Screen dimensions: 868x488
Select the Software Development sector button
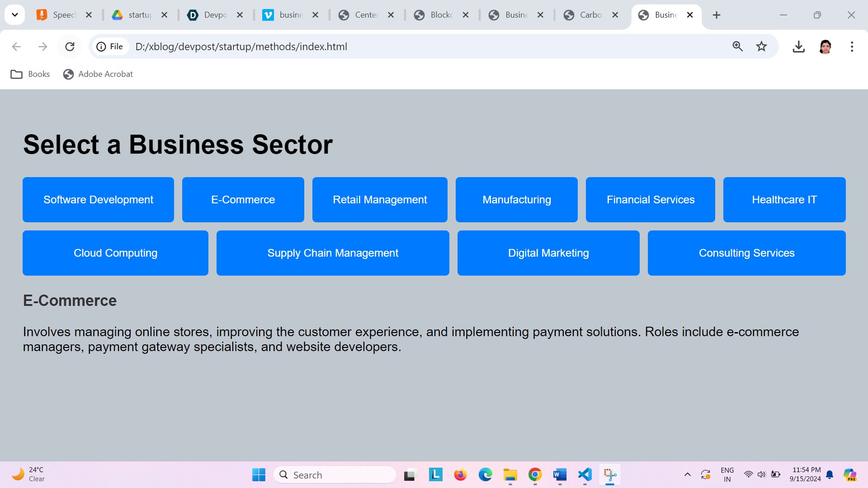pyautogui.click(x=98, y=200)
